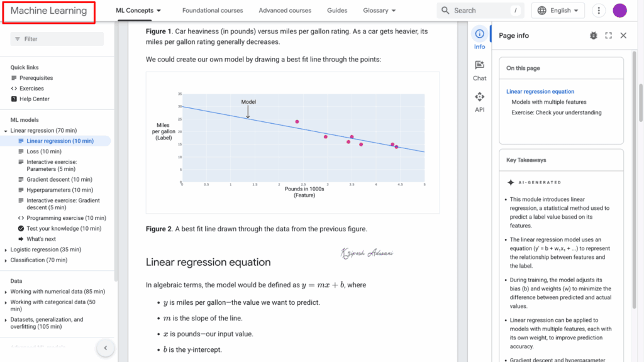The width and height of the screenshot is (644, 362).
Task: Close the Page info panel
Action: 623,35
